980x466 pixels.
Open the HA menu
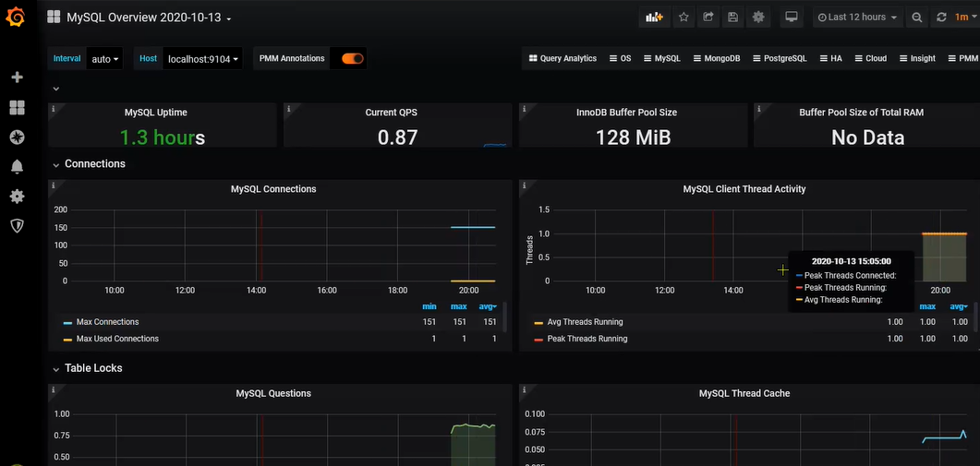[x=830, y=58]
